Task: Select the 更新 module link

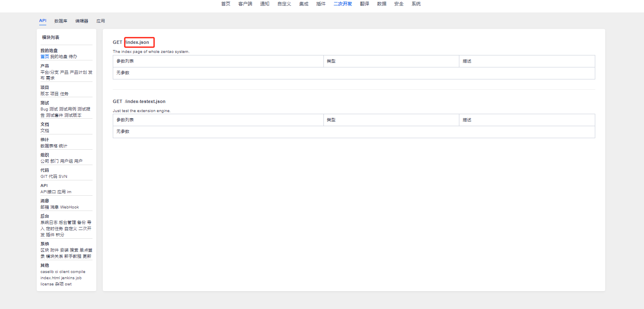Action: [x=87, y=256]
